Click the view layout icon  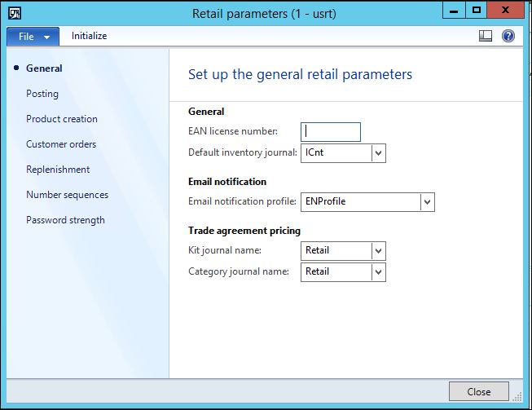[486, 36]
